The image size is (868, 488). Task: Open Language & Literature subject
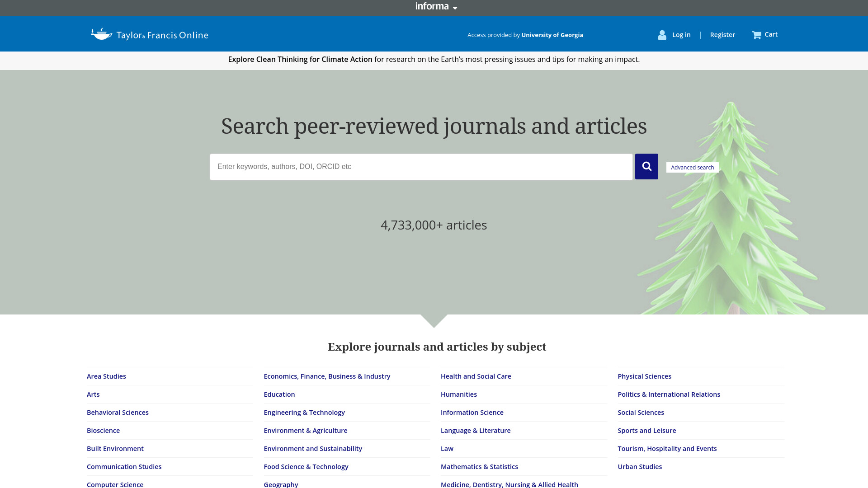click(x=476, y=431)
